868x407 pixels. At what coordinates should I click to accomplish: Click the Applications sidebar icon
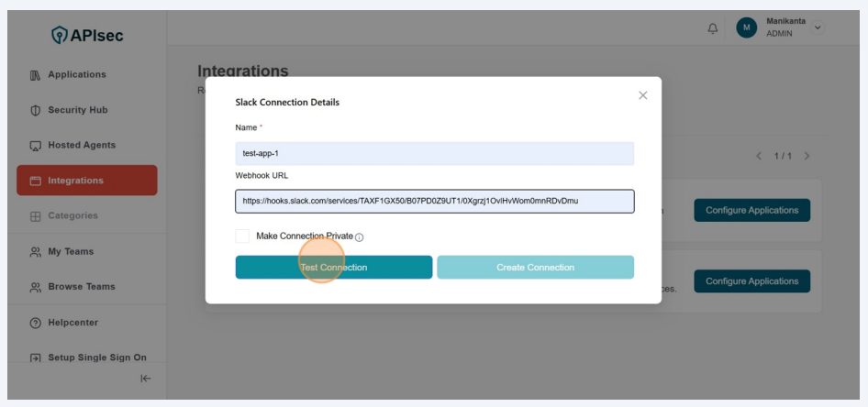point(33,75)
